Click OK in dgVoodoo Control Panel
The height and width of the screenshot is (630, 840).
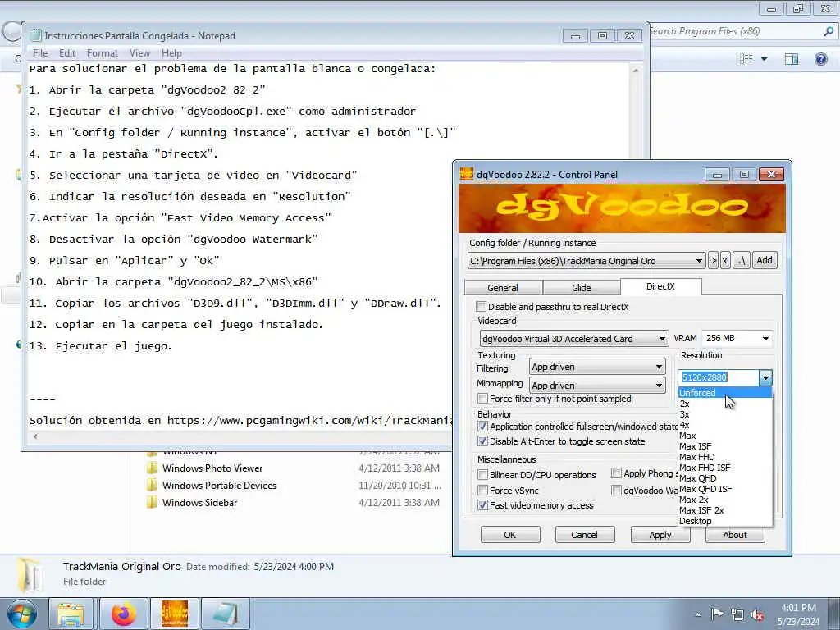click(x=510, y=535)
